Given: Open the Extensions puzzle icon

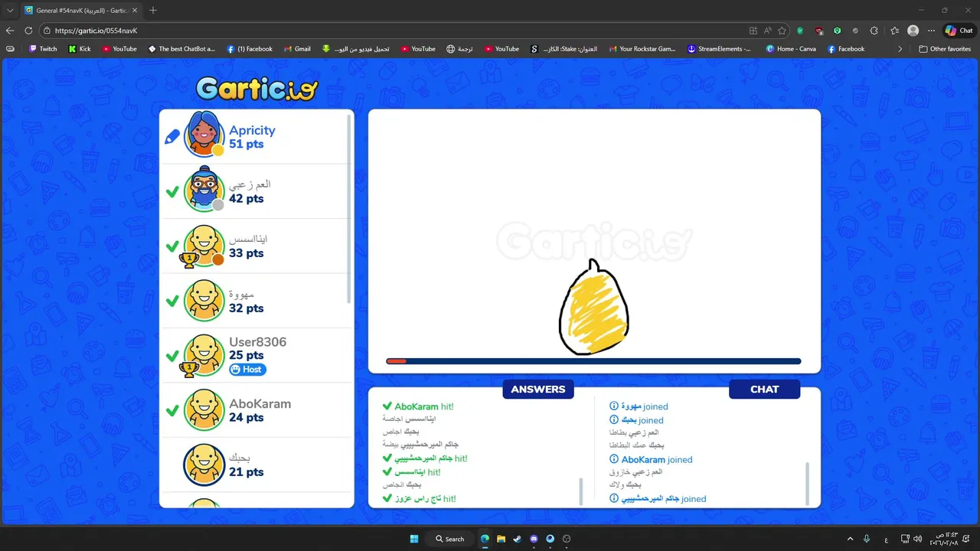Looking at the screenshot, I should (874, 31).
